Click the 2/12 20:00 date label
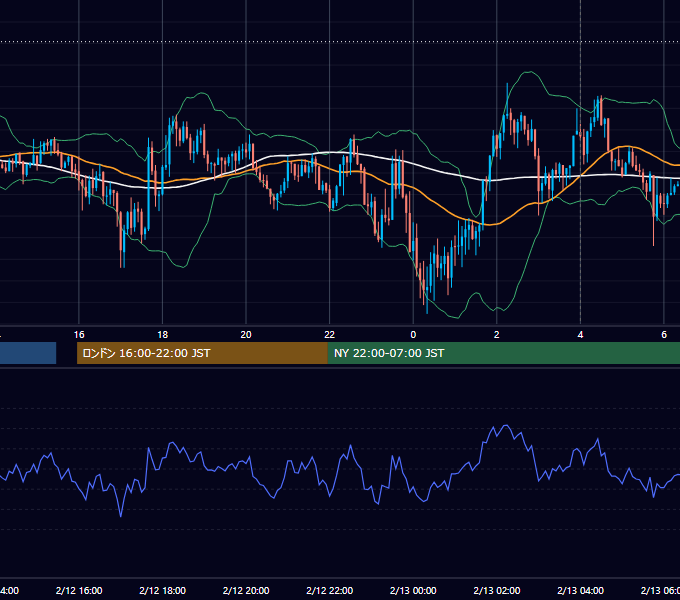The width and height of the screenshot is (680, 600). (x=246, y=590)
